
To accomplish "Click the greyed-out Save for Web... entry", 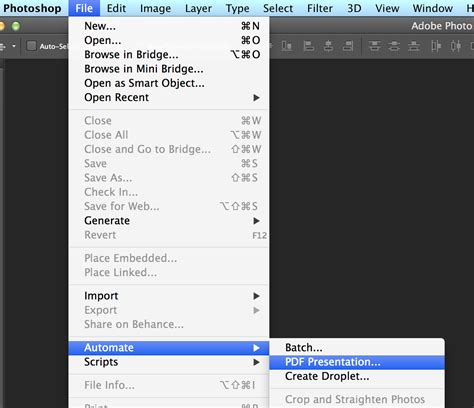I will [169, 207].
